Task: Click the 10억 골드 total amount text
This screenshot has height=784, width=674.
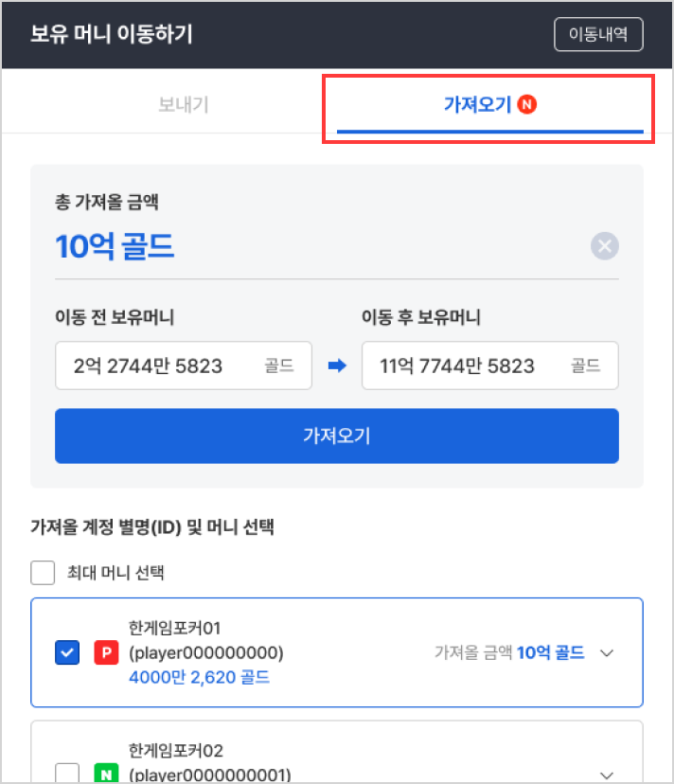Action: coord(115,247)
